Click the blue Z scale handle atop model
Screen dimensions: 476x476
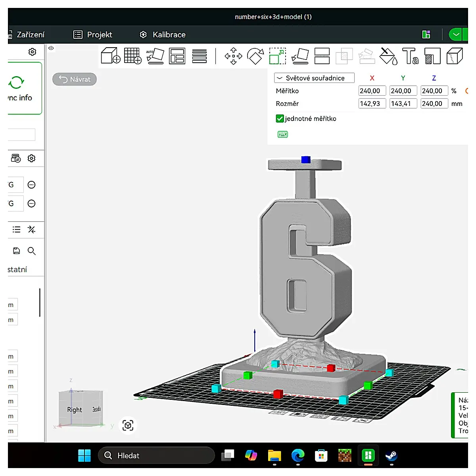pos(305,159)
